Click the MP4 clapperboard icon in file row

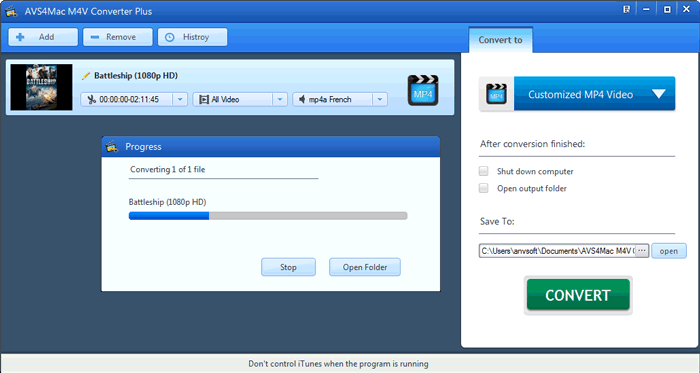click(423, 90)
